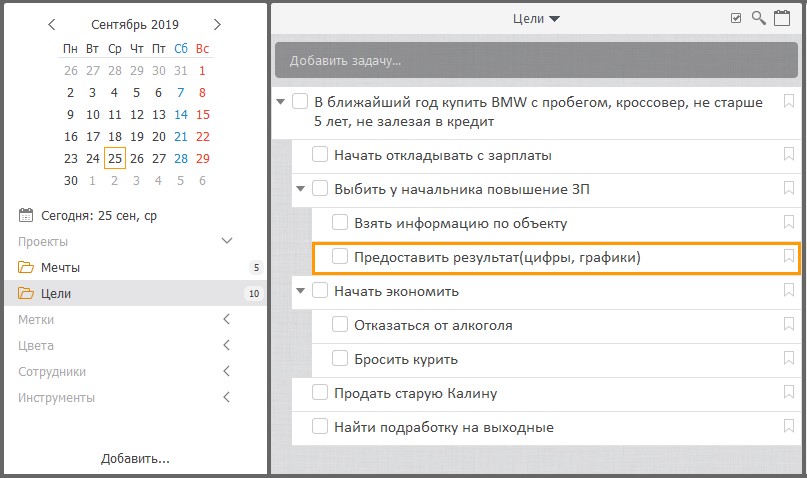Open the calendar clipboard icon in header
Image resolution: width=807 pixels, height=478 pixels.
pos(782,18)
